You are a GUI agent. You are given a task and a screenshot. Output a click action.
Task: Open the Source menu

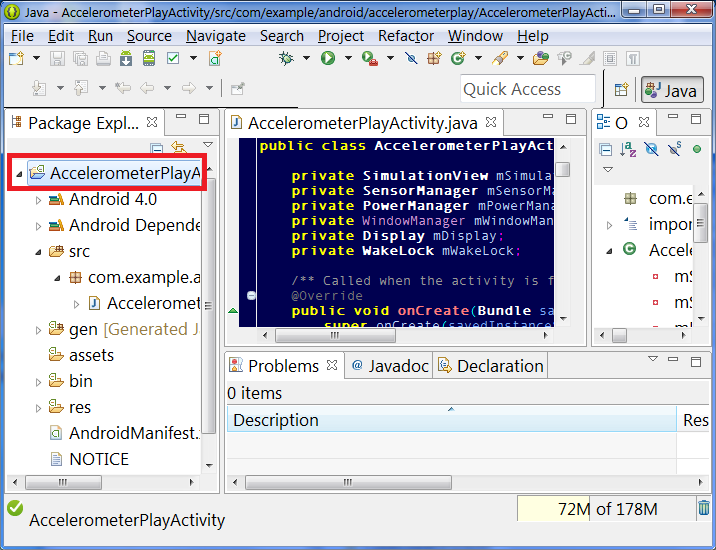pyautogui.click(x=149, y=36)
